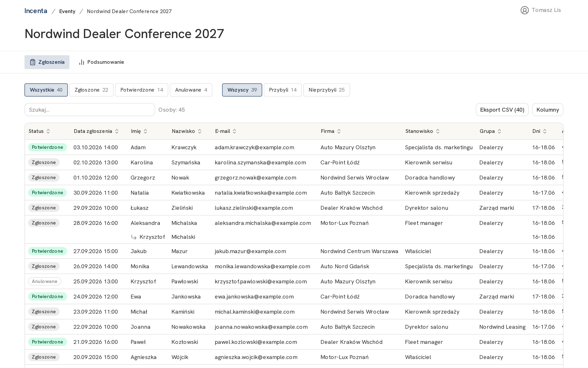The image size is (588, 368).
Task: Filter by Zgłoszone 22 status
Action: coord(91,90)
